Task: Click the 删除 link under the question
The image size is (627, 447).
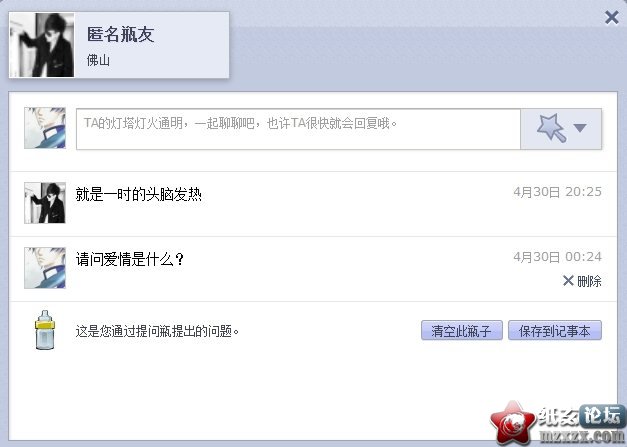Action: (x=589, y=281)
